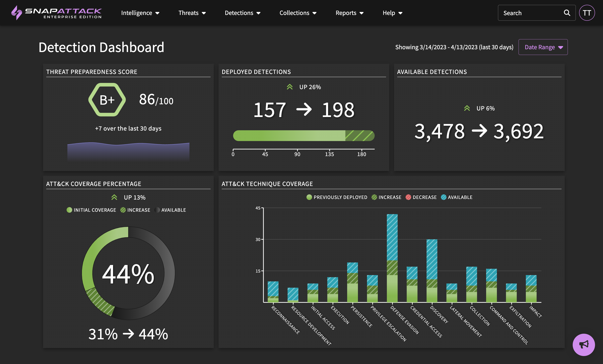Click the deployed detections progress bar
The height and width of the screenshot is (364, 603).
tap(303, 136)
